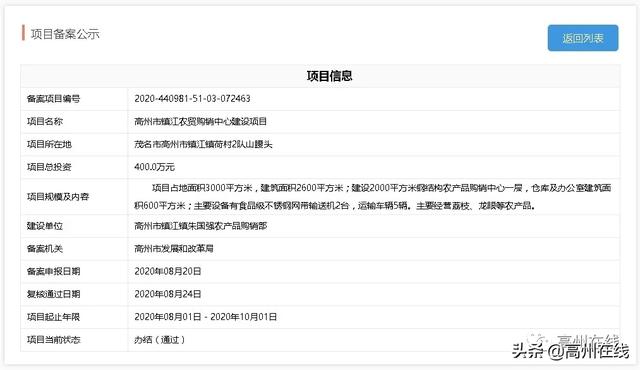Click the 返回列表 button
This screenshot has height=370, width=640.
click(583, 38)
